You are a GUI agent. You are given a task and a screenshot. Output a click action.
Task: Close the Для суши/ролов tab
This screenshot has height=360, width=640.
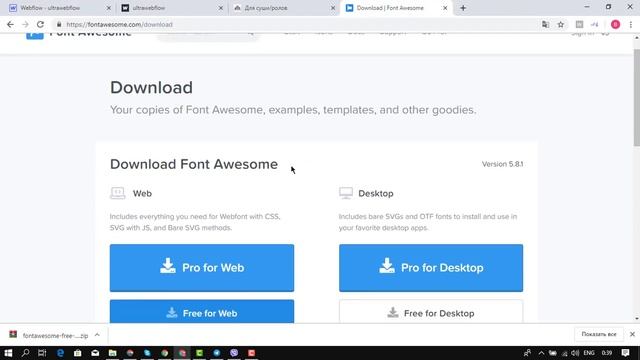333,8
